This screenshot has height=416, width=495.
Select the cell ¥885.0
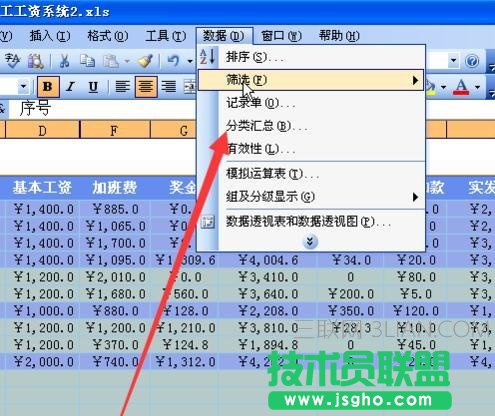tap(115, 209)
